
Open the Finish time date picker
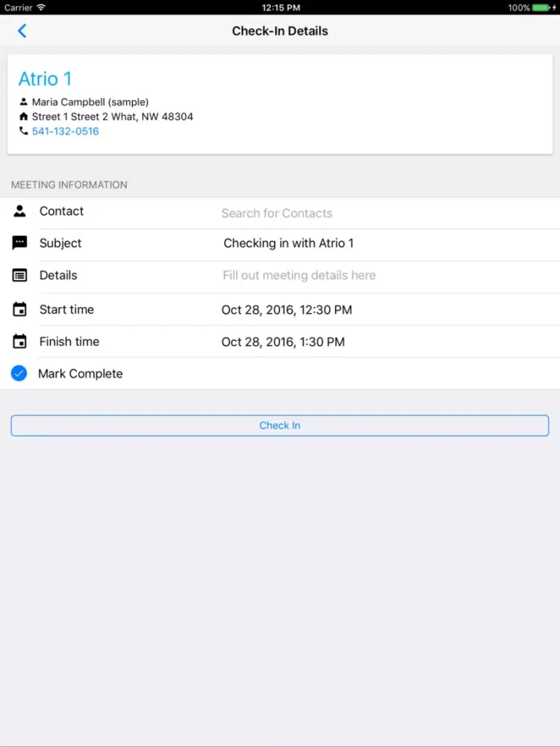click(283, 342)
